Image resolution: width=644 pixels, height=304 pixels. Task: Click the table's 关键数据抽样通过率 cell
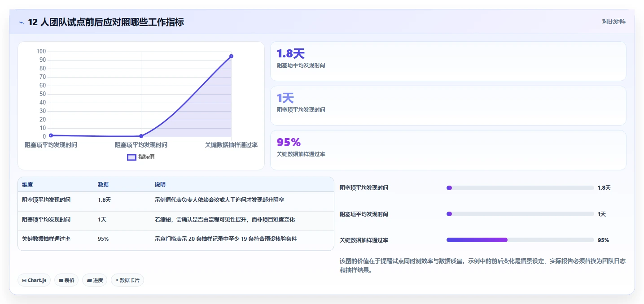point(46,239)
